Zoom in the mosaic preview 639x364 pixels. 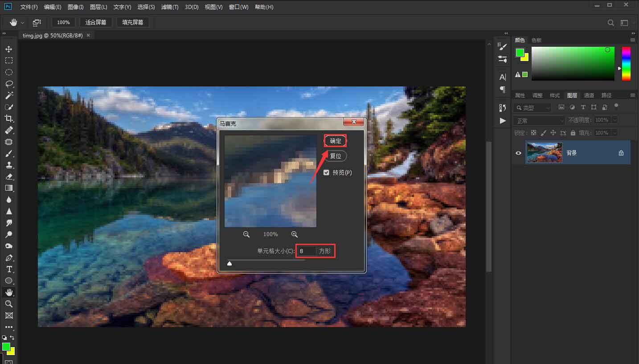point(294,234)
